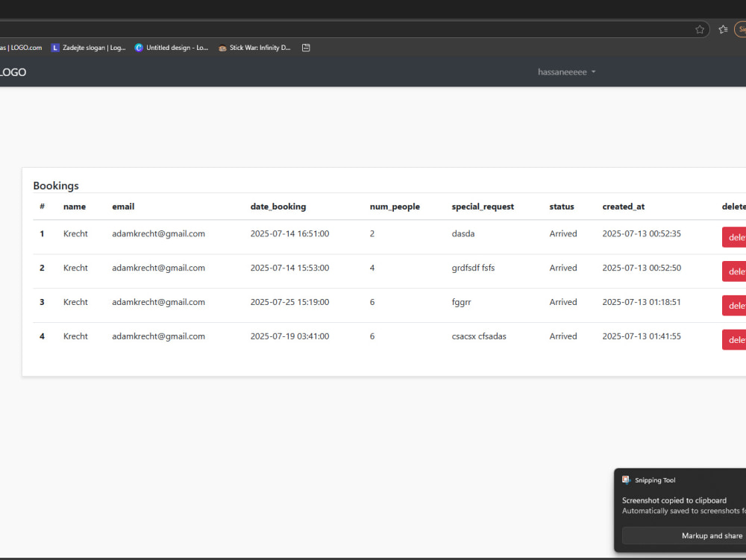Open the Stick War: Infinity bookmark

click(254, 48)
